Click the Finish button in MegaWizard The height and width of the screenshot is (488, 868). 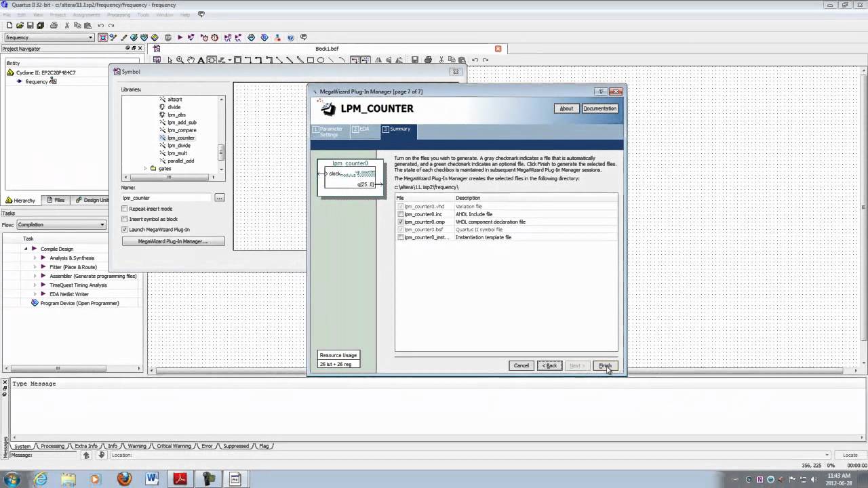pyautogui.click(x=605, y=365)
